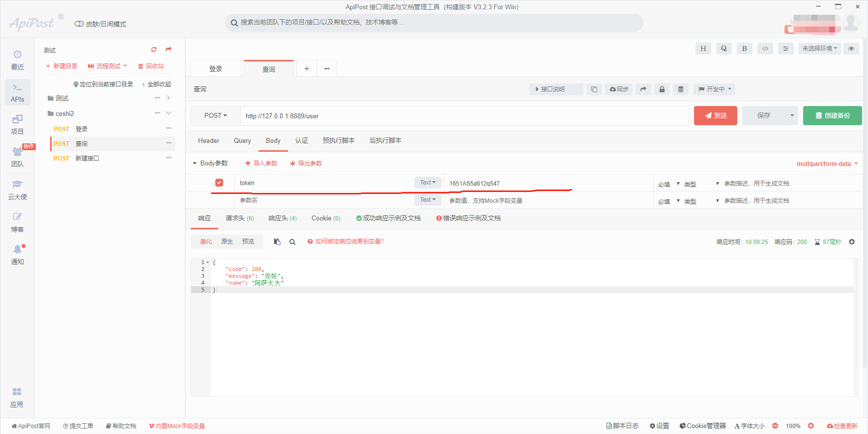Open the 博客 (blog) sidebar icon
This screenshot has height=434, width=868.
pyautogui.click(x=17, y=222)
